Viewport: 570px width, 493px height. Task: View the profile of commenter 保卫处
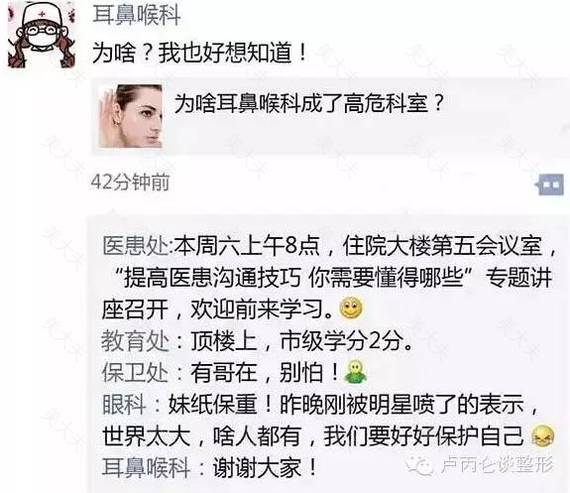click(135, 373)
